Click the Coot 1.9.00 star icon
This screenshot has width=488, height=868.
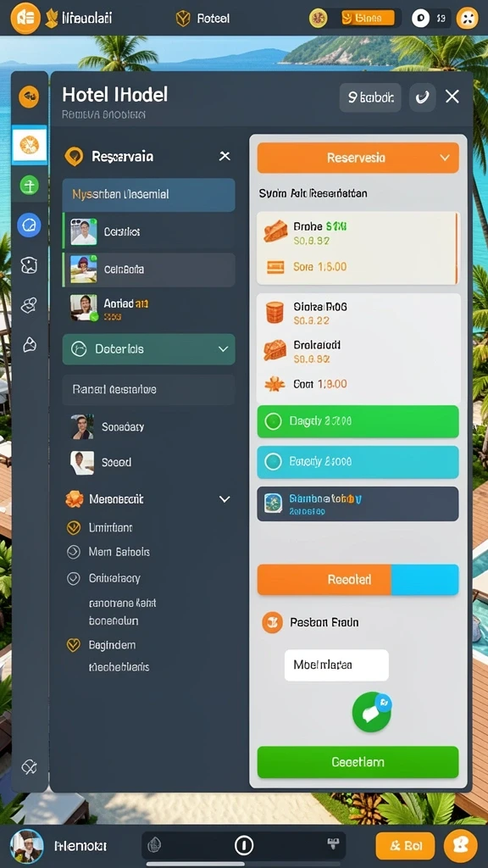(x=274, y=384)
